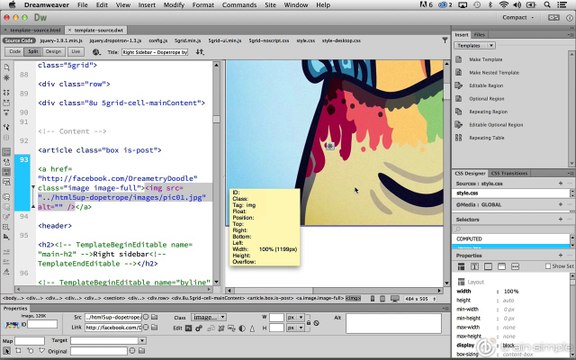Show the Background category in CSS properties
This screenshot has height=360, width=576.
(x=502, y=267)
